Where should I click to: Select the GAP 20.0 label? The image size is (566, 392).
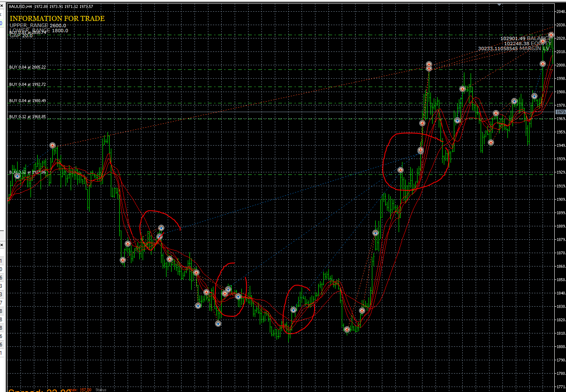point(21,36)
